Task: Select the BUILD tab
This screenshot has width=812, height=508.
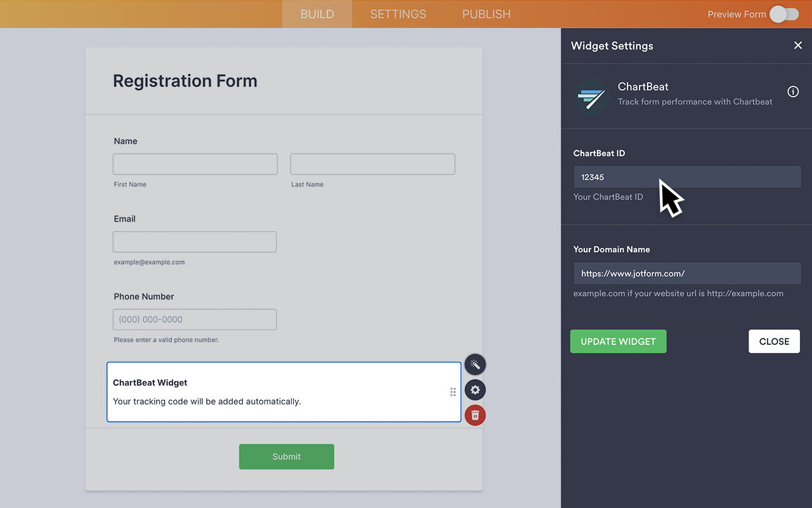Action: pyautogui.click(x=317, y=13)
